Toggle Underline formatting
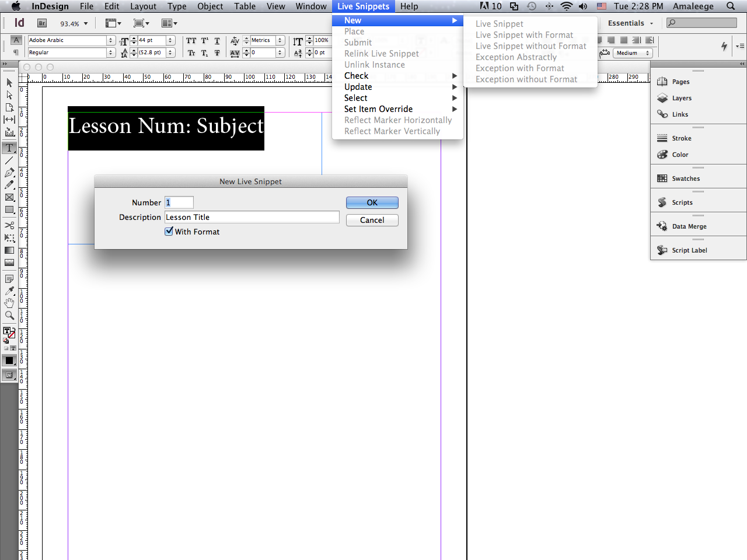The width and height of the screenshot is (747, 560). tap(217, 41)
